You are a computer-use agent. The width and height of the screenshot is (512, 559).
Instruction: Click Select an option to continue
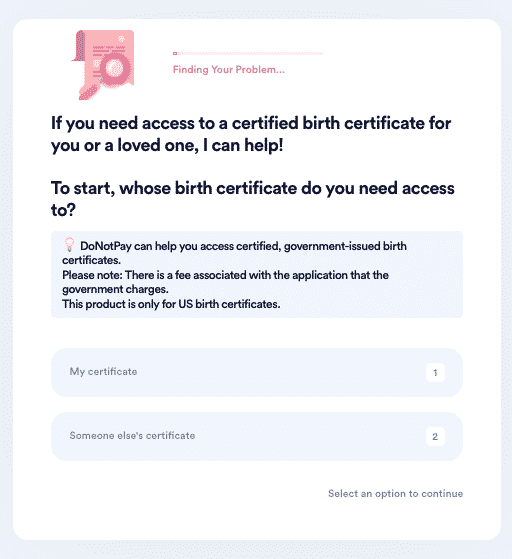395,493
